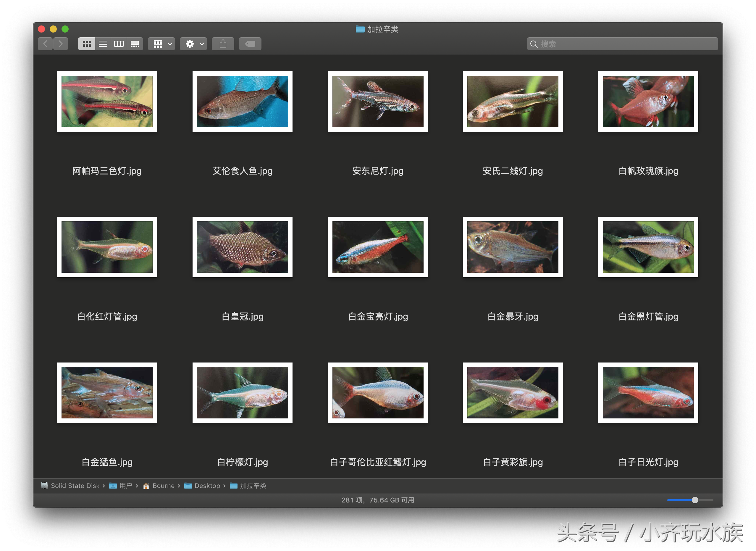The width and height of the screenshot is (756, 551).
Task: Click the search field
Action: pos(622,44)
